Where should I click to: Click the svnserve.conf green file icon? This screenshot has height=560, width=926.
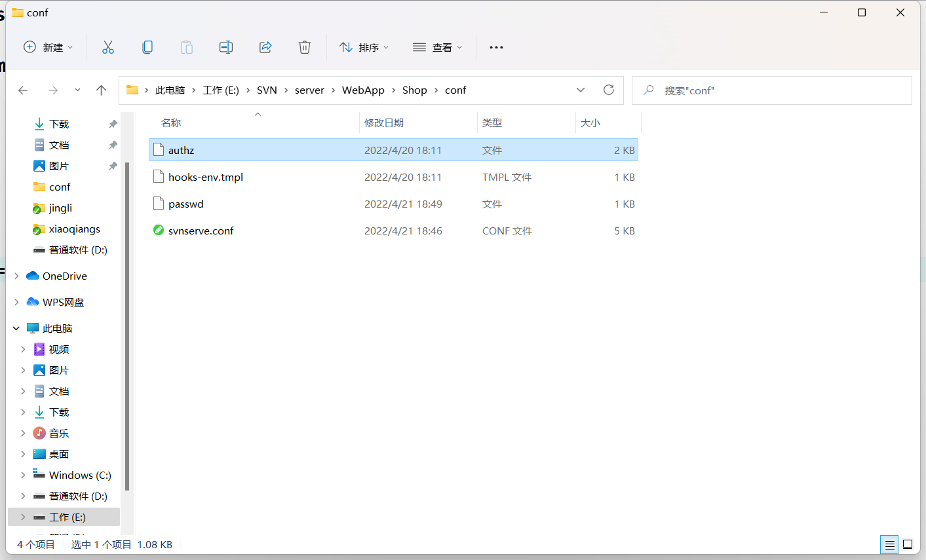pos(158,230)
